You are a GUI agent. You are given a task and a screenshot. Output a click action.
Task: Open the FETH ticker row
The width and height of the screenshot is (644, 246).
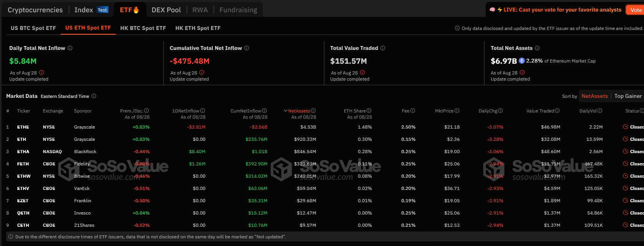(23, 164)
